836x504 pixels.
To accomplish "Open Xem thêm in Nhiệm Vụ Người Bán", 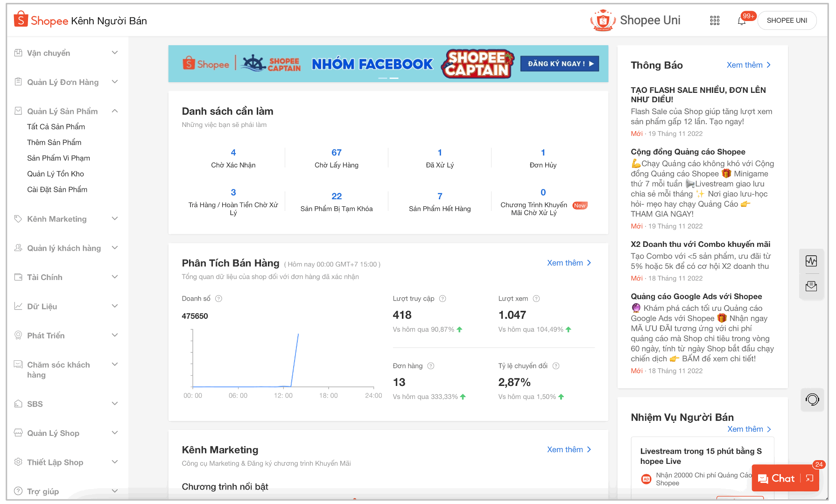I will click(749, 429).
